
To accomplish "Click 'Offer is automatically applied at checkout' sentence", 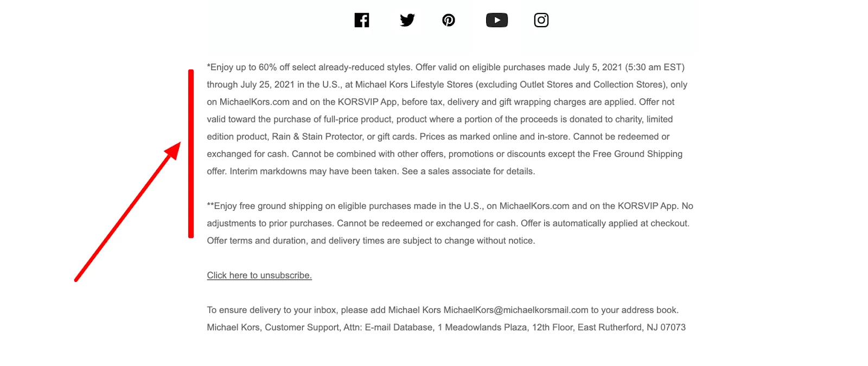I will pyautogui.click(x=605, y=223).
